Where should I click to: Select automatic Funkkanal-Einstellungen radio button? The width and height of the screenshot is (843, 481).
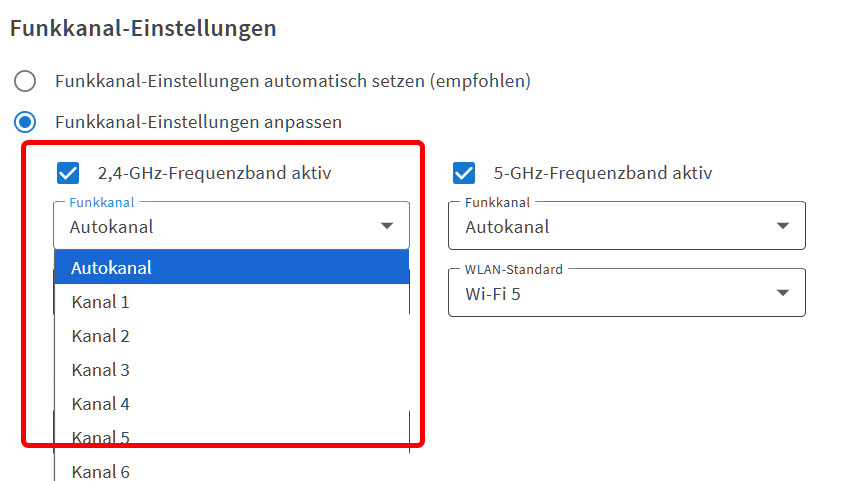point(25,81)
